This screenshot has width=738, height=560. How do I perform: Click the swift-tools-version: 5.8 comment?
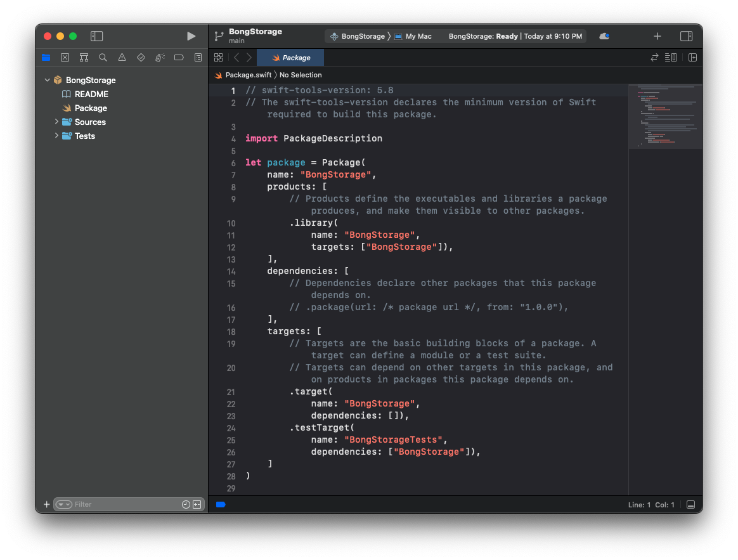click(320, 91)
